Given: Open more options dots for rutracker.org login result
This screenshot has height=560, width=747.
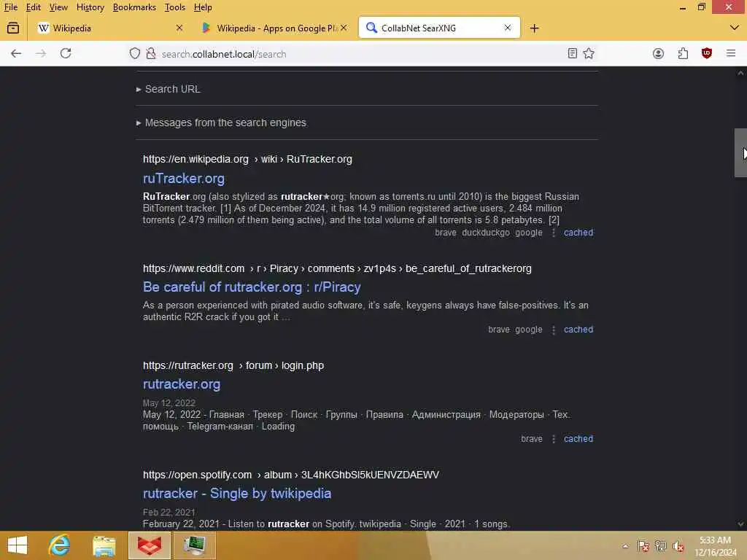Looking at the screenshot, I should coord(553,439).
